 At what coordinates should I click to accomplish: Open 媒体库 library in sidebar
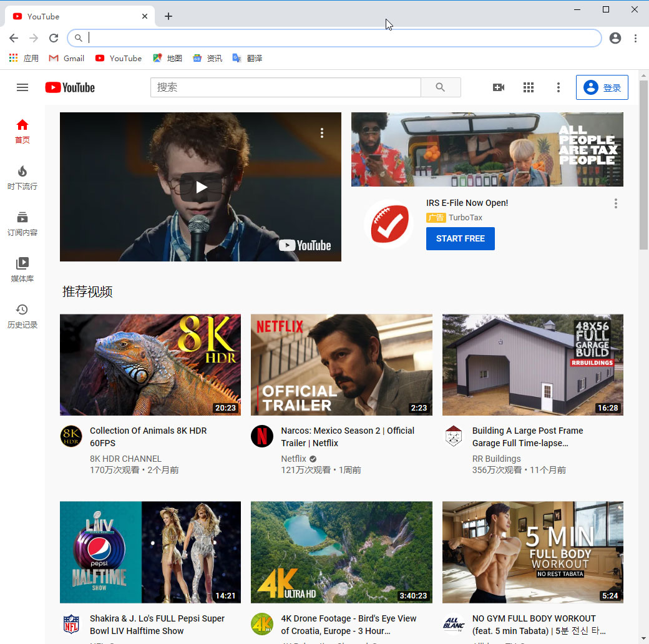(x=22, y=270)
